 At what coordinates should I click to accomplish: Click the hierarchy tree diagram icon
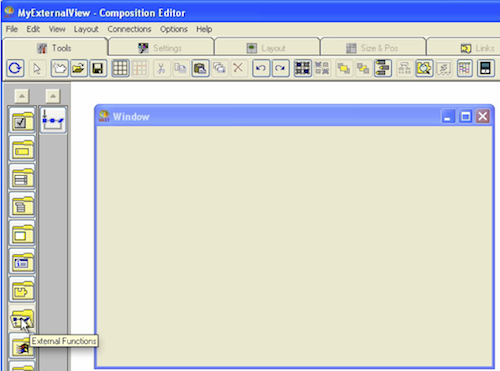[404, 68]
